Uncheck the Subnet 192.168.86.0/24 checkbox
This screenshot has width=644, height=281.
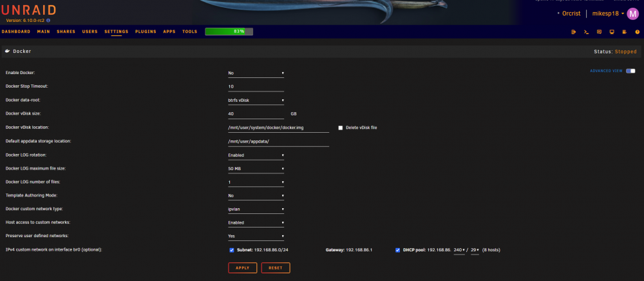coord(232,250)
